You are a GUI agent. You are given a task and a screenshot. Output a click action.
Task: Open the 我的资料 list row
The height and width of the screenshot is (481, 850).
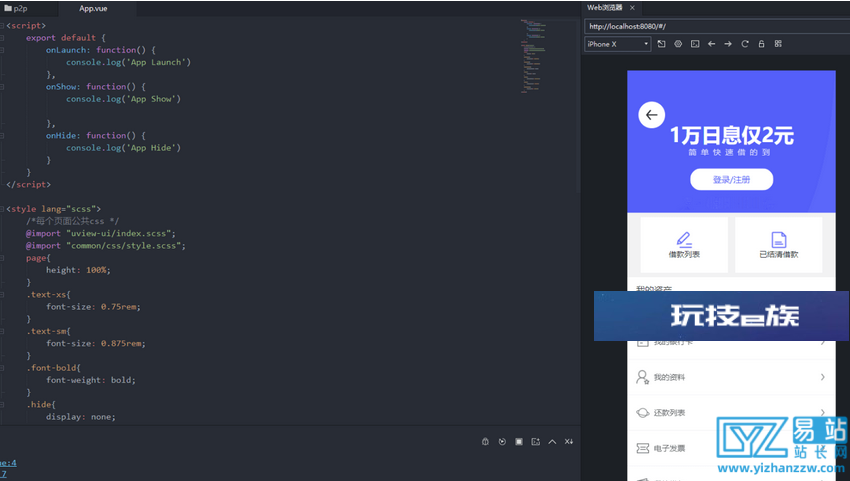pyautogui.click(x=731, y=377)
